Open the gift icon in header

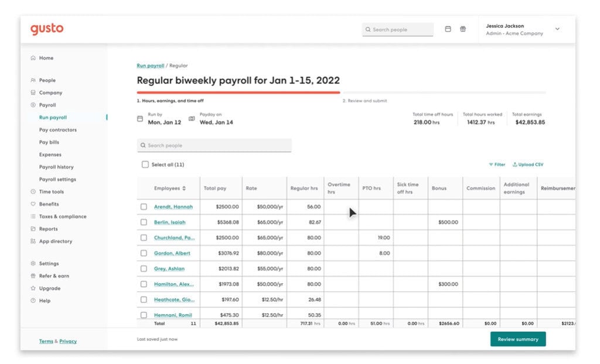(x=463, y=29)
